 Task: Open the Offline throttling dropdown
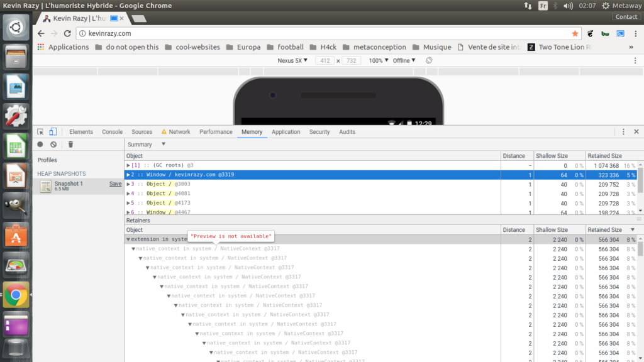[x=404, y=60]
